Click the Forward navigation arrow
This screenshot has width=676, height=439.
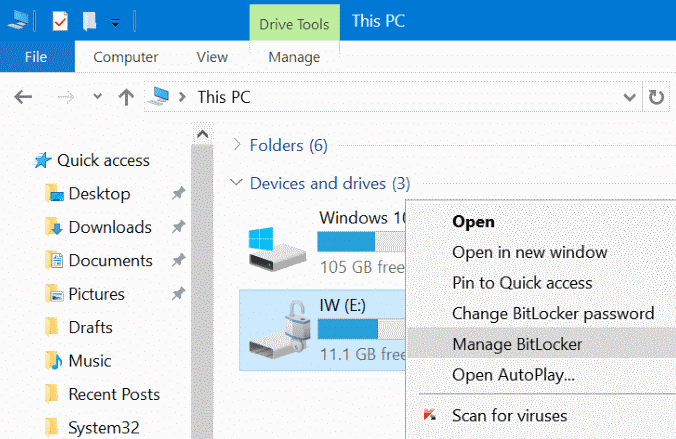pos(66,97)
